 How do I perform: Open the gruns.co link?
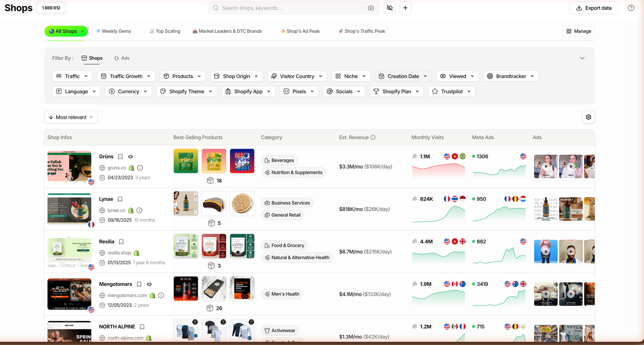tap(117, 168)
